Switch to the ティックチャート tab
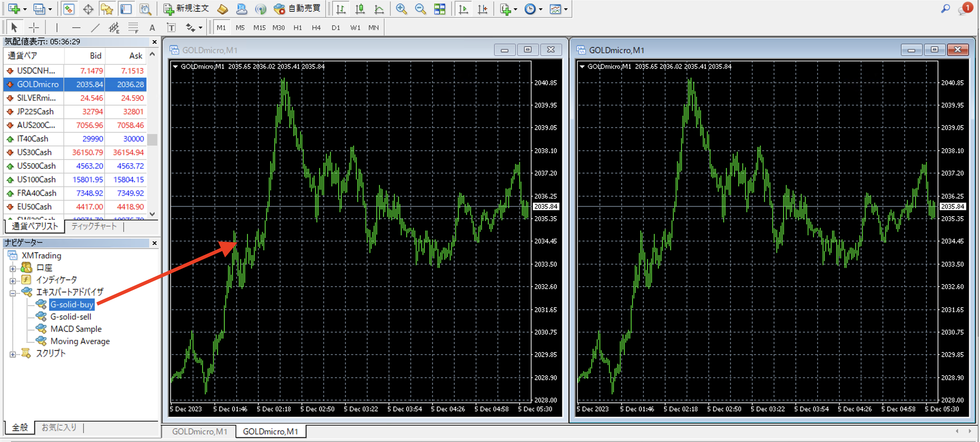 94,226
